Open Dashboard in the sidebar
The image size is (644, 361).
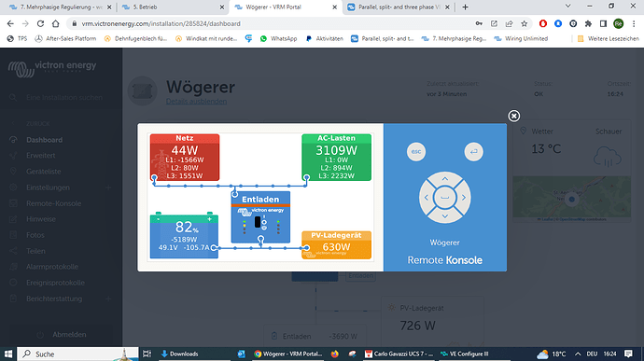point(45,140)
